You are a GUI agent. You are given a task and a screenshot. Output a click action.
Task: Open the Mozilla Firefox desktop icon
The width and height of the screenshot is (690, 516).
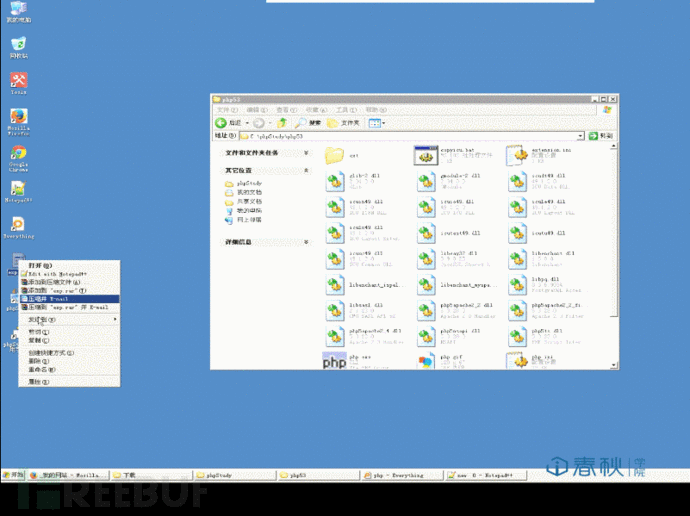[x=18, y=121]
